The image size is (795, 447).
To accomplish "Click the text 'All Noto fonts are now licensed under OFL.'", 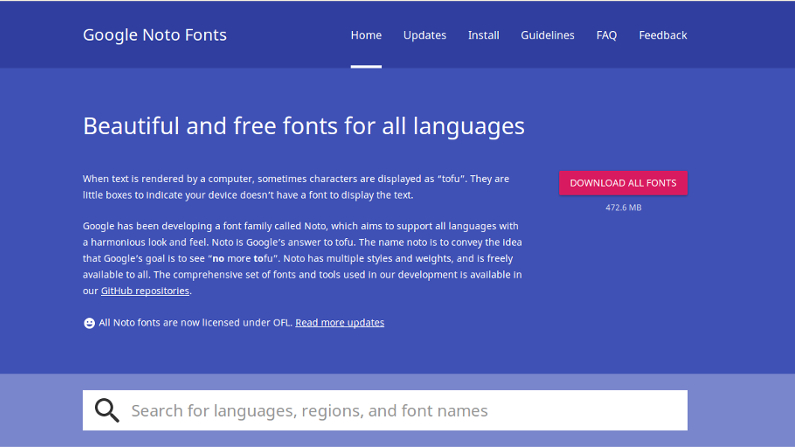I will [196, 322].
